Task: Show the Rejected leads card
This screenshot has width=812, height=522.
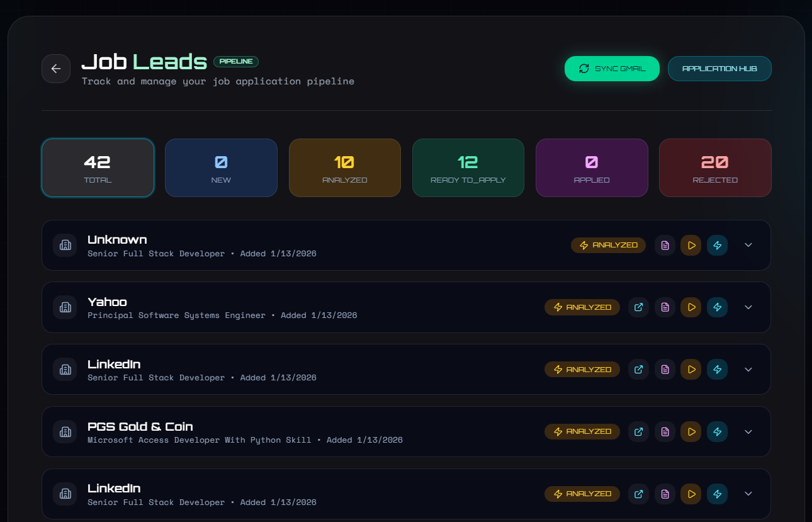Action: (714, 168)
